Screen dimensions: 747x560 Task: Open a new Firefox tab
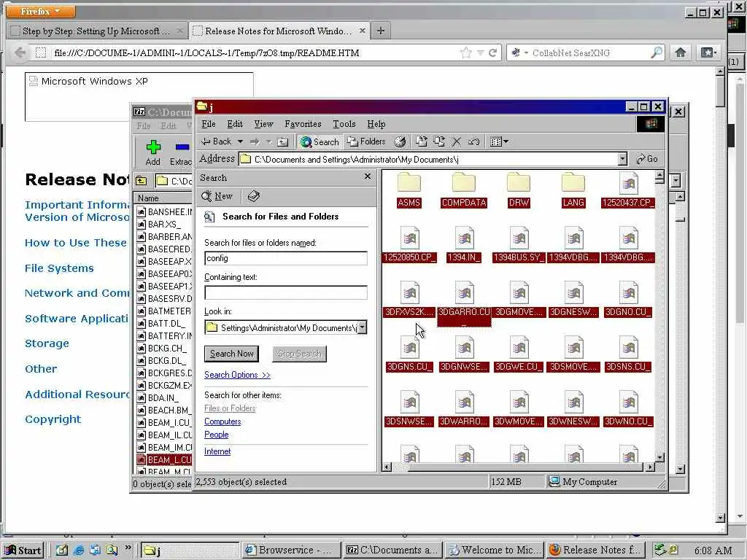[380, 31]
